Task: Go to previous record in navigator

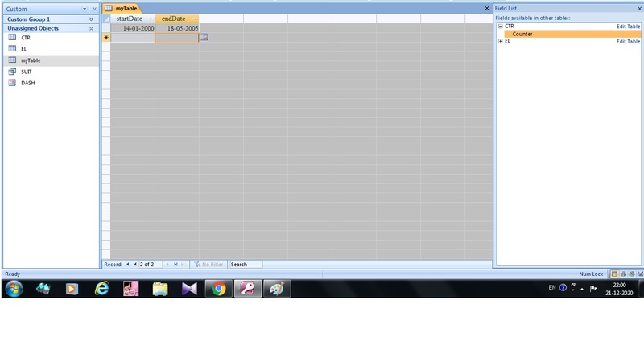Action: 135,265
